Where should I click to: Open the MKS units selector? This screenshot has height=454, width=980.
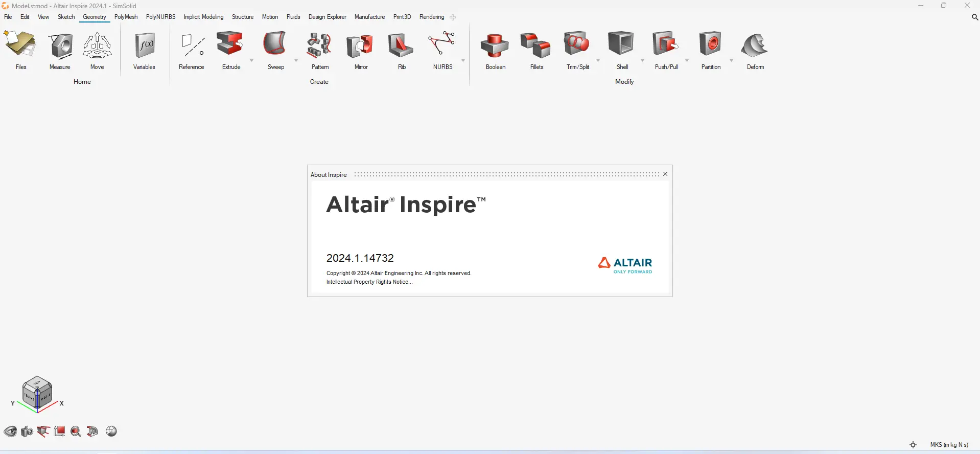click(949, 445)
